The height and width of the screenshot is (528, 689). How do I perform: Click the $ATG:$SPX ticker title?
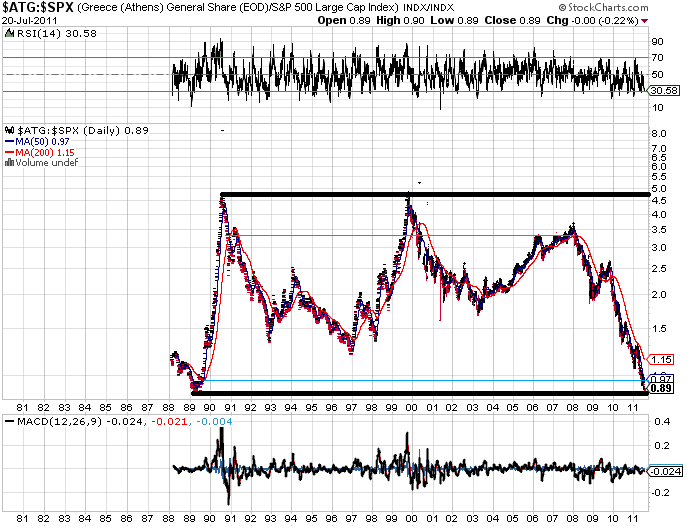[38, 7]
